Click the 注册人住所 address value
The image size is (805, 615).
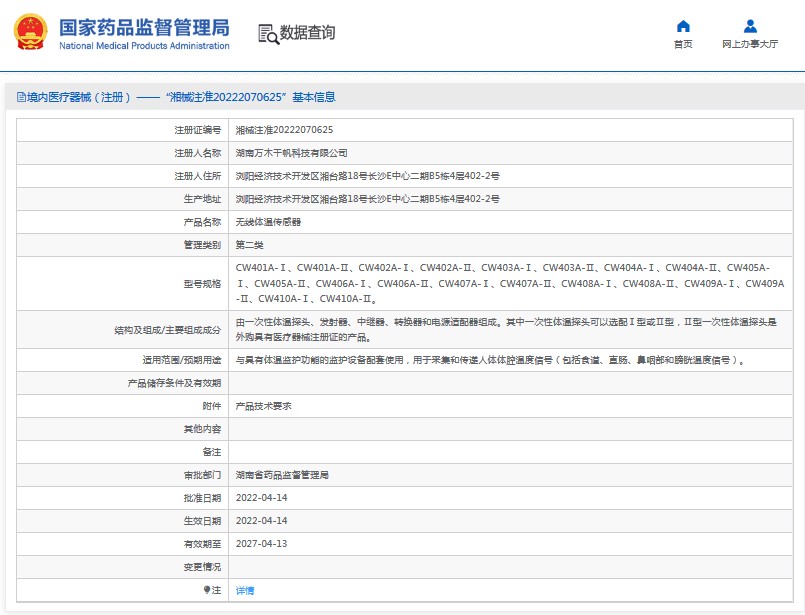[x=368, y=176]
